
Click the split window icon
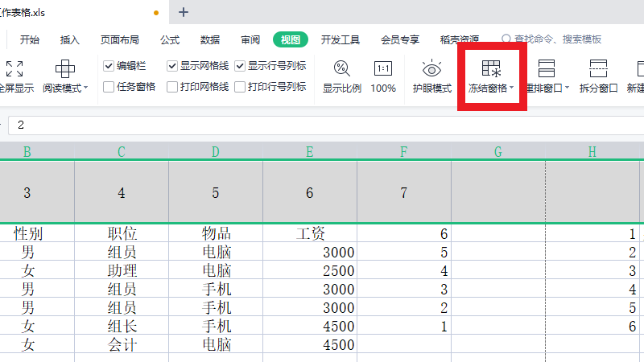[598, 68]
